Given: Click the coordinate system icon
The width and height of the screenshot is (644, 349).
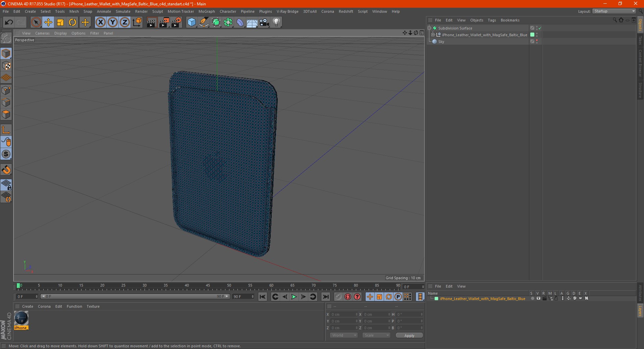Looking at the screenshot, I should click(137, 22).
